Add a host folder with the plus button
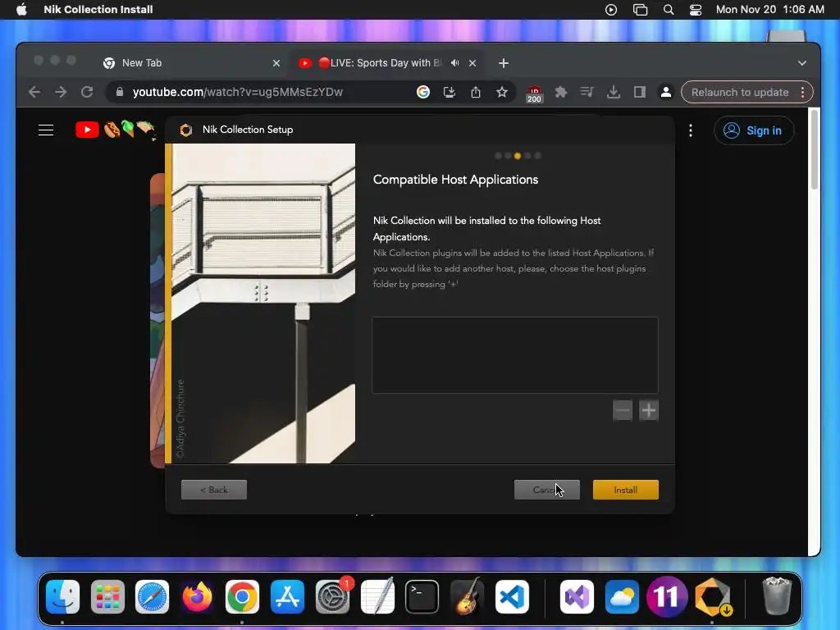Image resolution: width=840 pixels, height=630 pixels. 649,410
